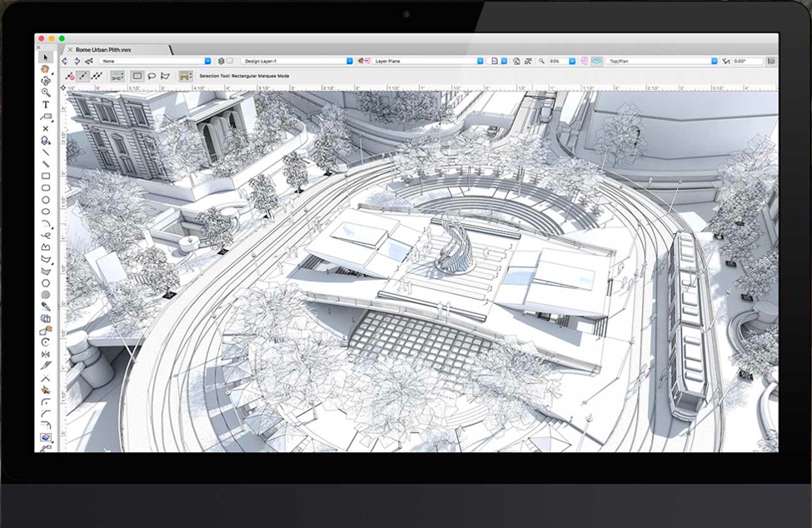Switch to Lasso marquee selection mode
The height and width of the screenshot is (528, 812).
[152, 76]
